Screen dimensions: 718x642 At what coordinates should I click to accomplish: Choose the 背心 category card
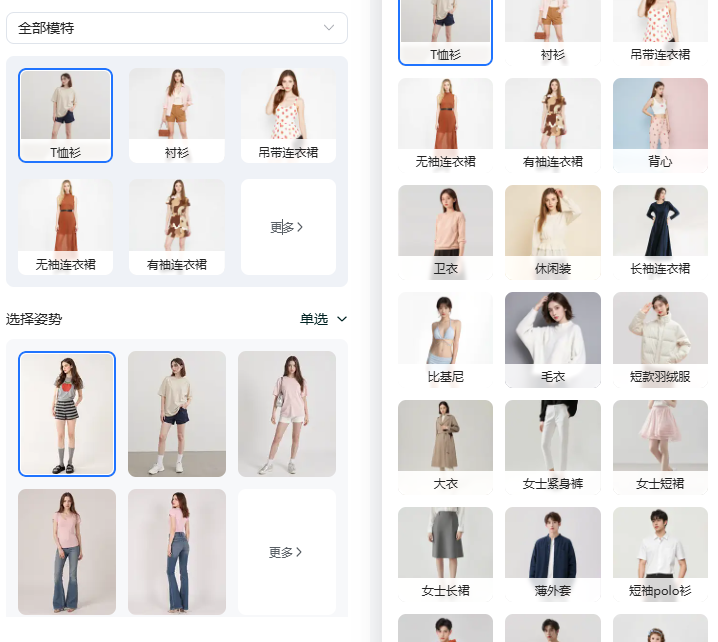pyautogui.click(x=660, y=125)
